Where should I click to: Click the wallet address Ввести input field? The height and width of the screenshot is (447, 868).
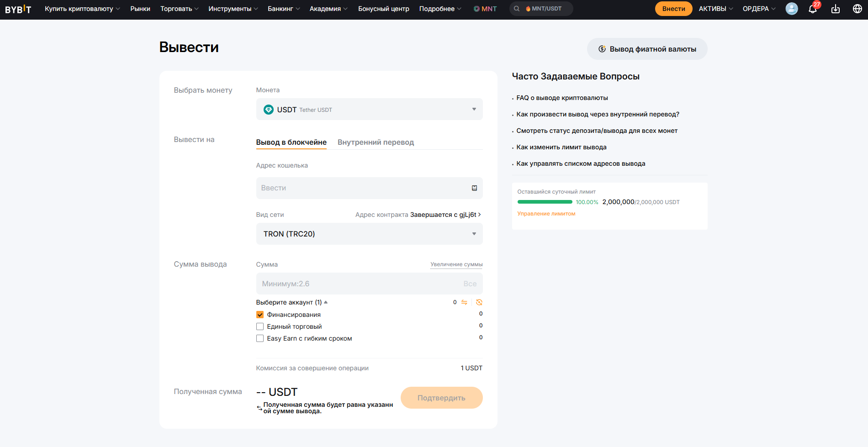pyautogui.click(x=369, y=188)
